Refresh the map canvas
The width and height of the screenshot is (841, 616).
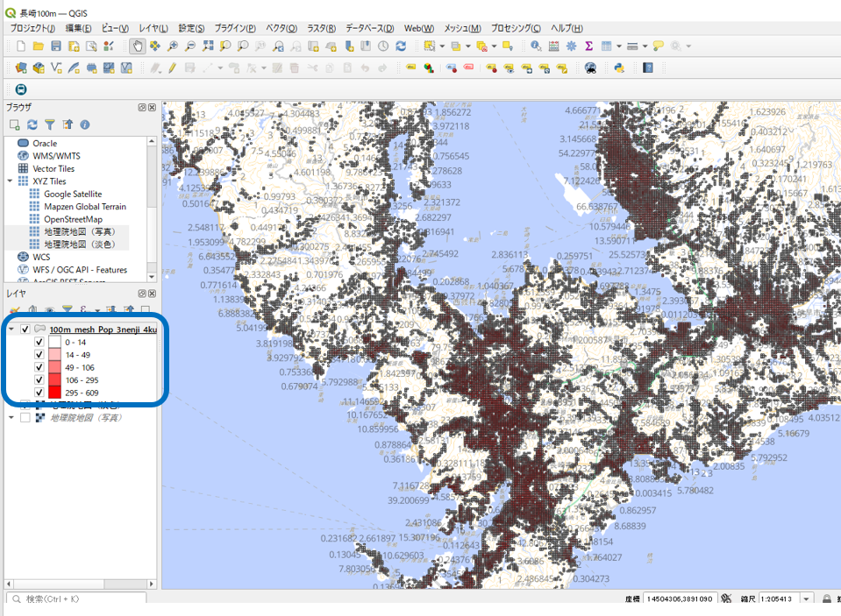401,46
